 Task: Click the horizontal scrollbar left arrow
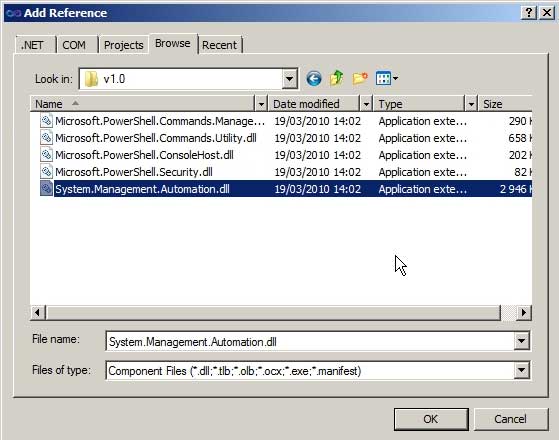pos(37,313)
